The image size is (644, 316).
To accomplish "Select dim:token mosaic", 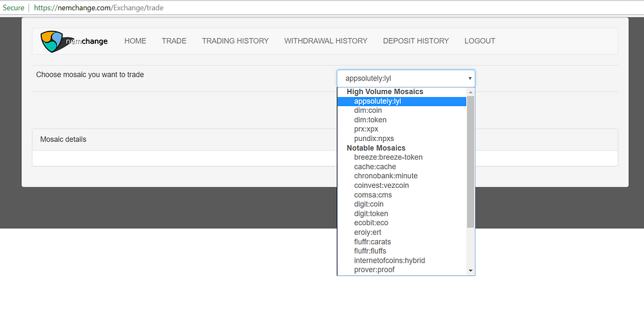I will 402,120.
